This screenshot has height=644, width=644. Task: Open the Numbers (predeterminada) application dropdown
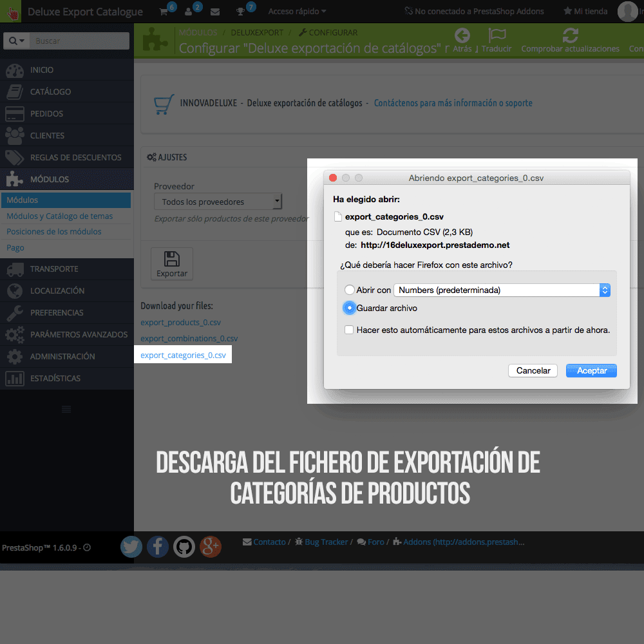coord(502,290)
